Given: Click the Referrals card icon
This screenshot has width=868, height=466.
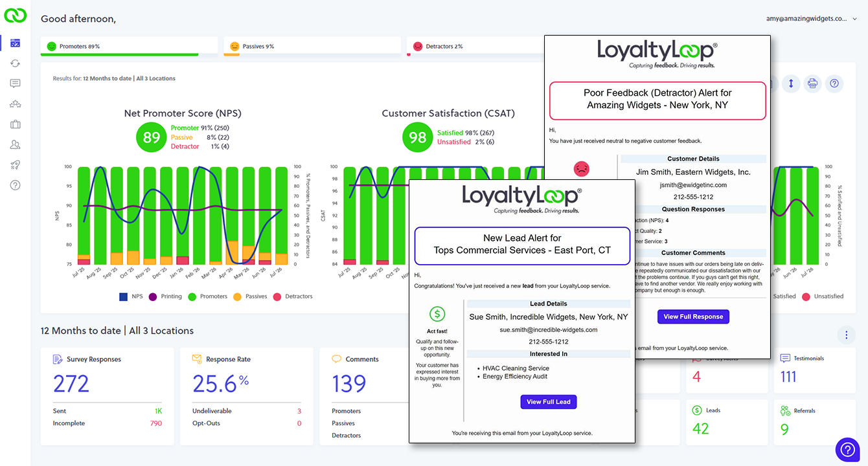Looking at the screenshot, I should point(785,410).
